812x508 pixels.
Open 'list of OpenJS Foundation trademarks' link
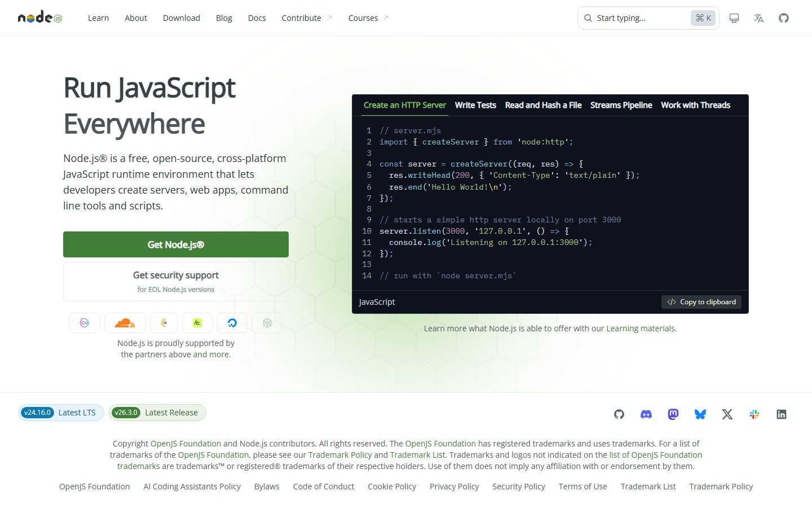[656, 455]
